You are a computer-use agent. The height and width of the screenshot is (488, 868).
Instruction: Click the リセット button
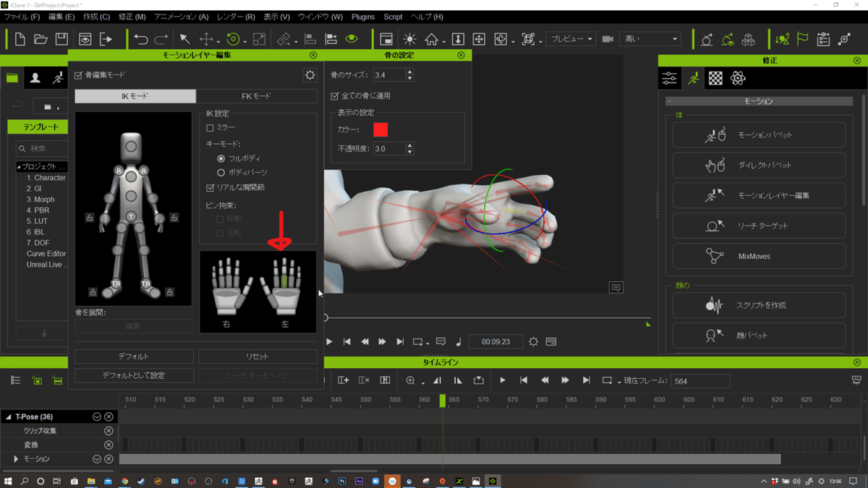(x=258, y=356)
